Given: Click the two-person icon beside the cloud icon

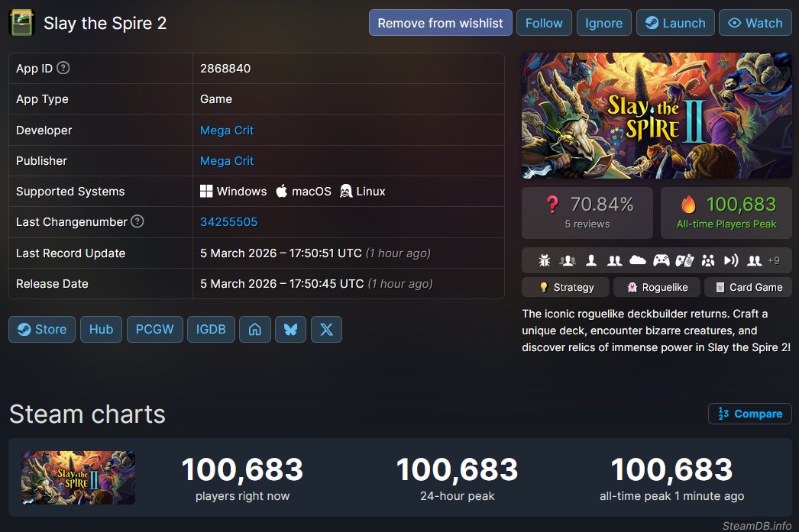Looking at the screenshot, I should (x=615, y=260).
